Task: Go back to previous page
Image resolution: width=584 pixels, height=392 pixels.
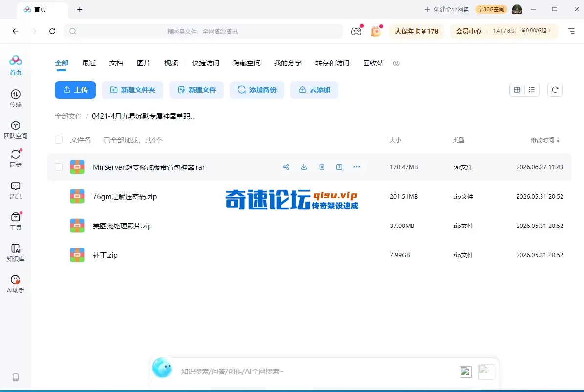Action: pyautogui.click(x=15, y=31)
